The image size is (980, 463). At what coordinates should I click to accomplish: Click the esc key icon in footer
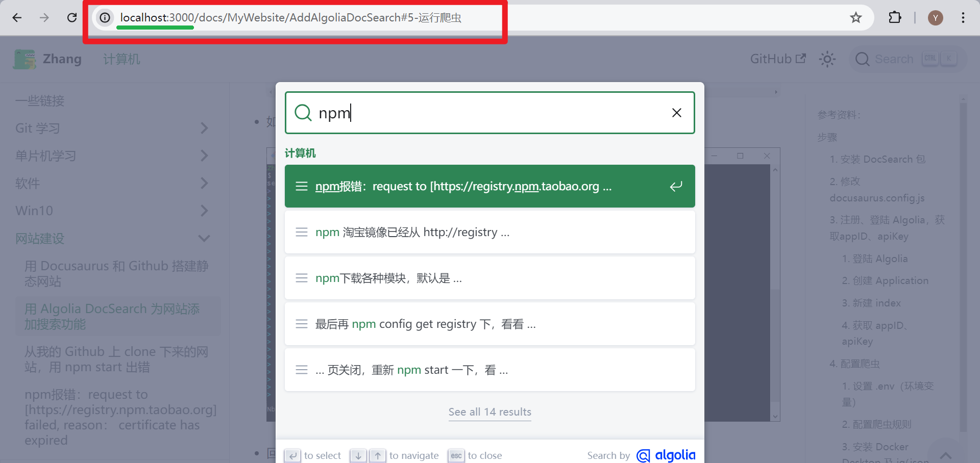[x=456, y=455]
